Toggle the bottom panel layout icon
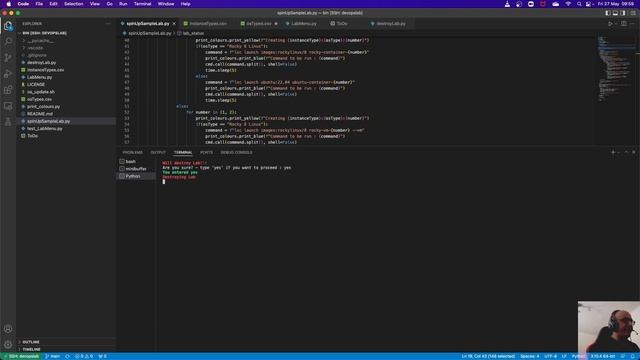Image resolution: width=640 pixels, height=360 pixels. tap(616, 13)
